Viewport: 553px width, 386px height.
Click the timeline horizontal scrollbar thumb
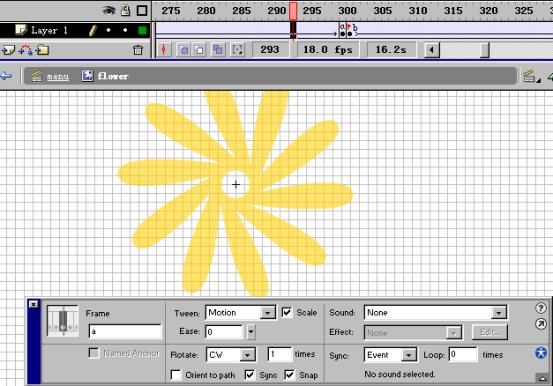(485, 50)
